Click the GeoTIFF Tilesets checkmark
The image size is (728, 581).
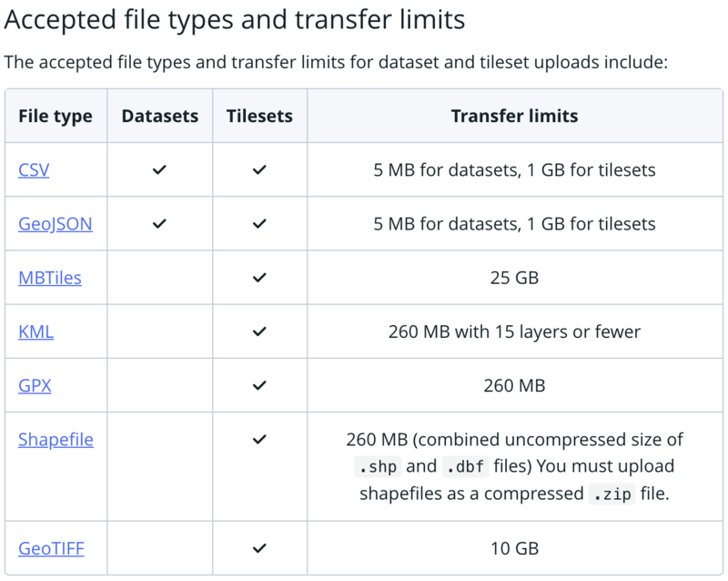point(259,548)
